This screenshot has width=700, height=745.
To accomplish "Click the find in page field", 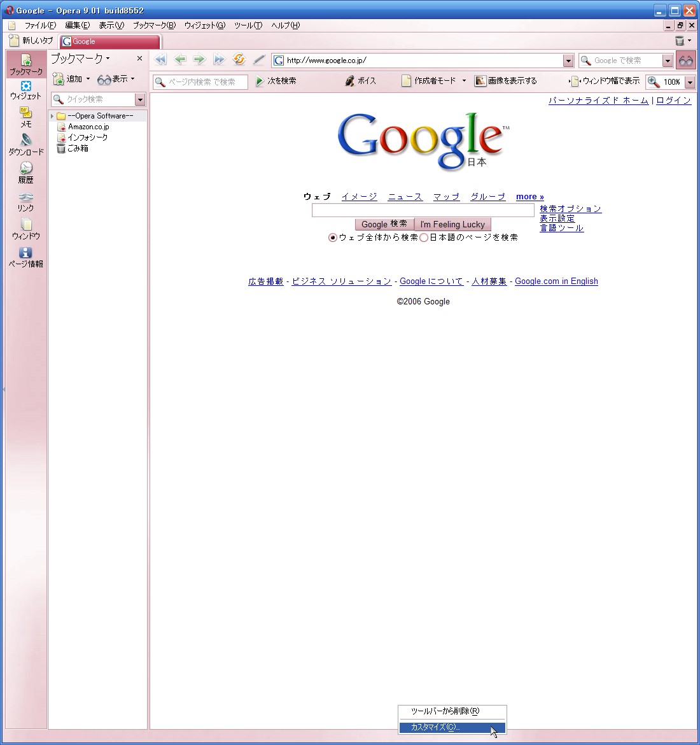I will pyautogui.click(x=200, y=82).
